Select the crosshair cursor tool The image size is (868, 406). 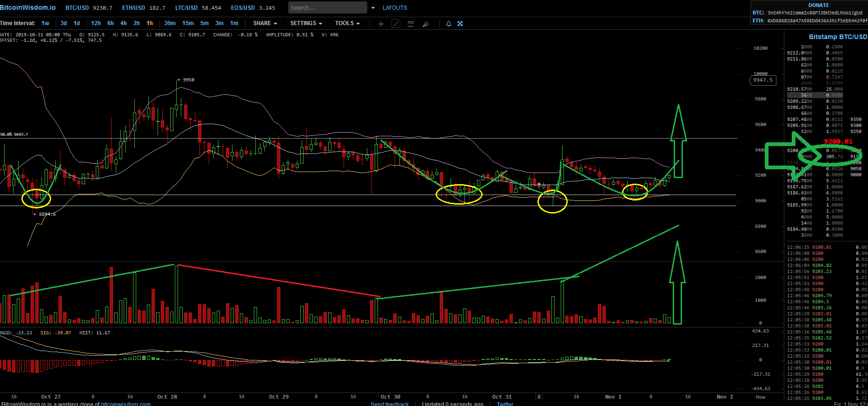[381, 24]
